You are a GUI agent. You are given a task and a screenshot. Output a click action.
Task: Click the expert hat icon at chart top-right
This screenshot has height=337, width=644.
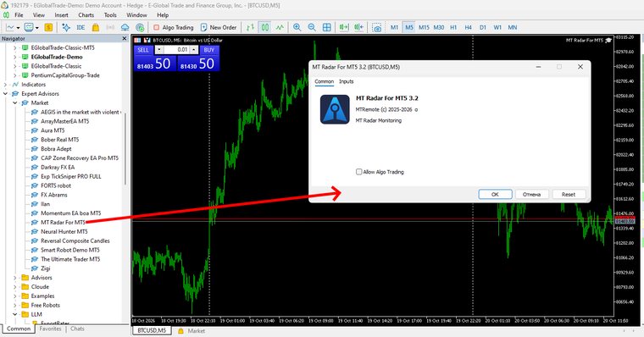pos(608,41)
